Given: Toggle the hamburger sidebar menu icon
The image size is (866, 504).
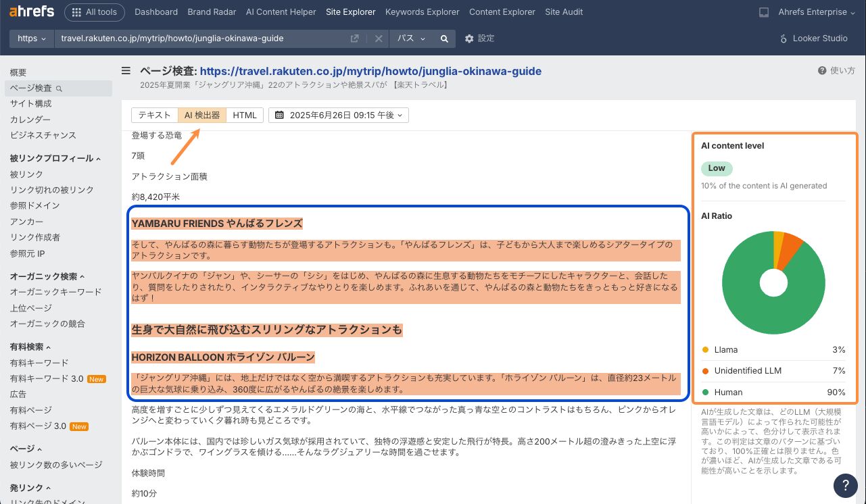Looking at the screenshot, I should (x=126, y=71).
